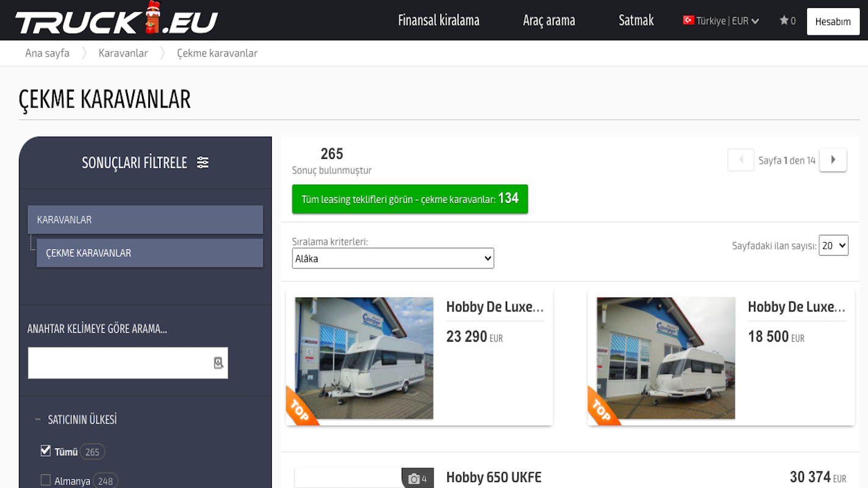Click the Truck1.eu logo
868x488 pixels.
click(x=116, y=20)
